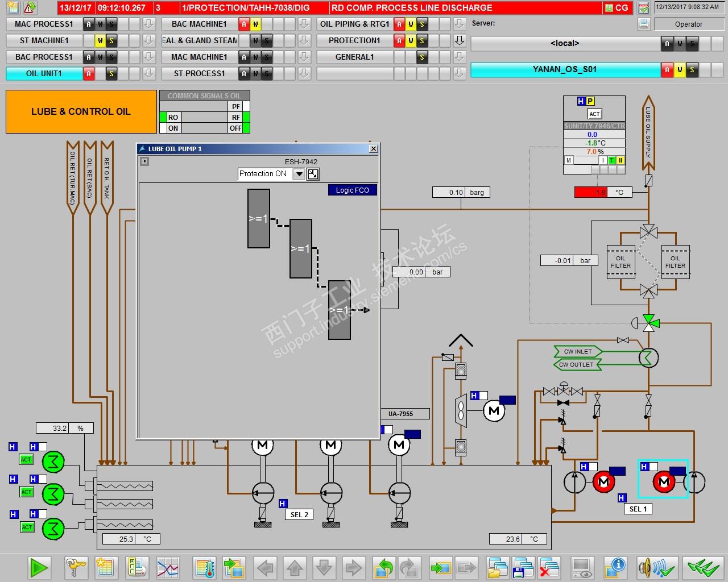The image size is (728, 582).
Task: Click the information icon in bottom toolbar
Action: [x=616, y=567]
